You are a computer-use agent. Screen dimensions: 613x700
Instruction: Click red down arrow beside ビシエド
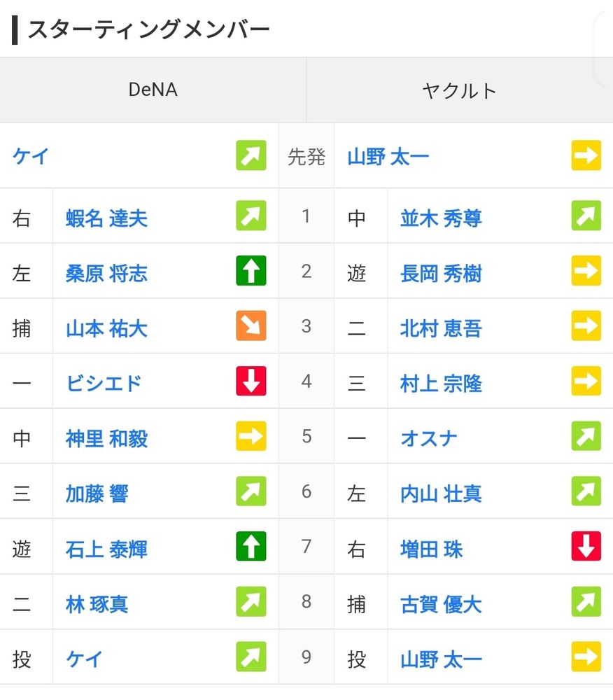[251, 381]
